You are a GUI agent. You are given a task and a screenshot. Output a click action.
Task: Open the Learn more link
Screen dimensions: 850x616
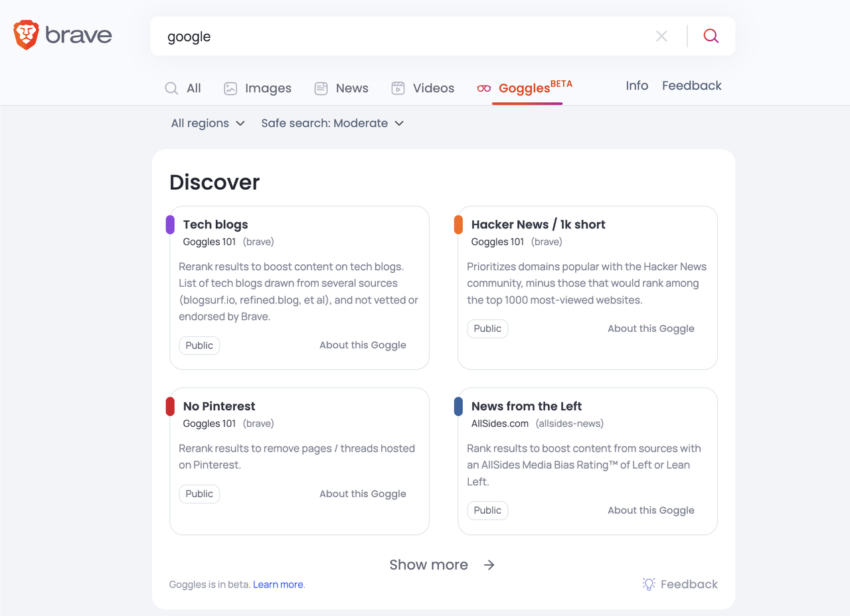tap(278, 585)
